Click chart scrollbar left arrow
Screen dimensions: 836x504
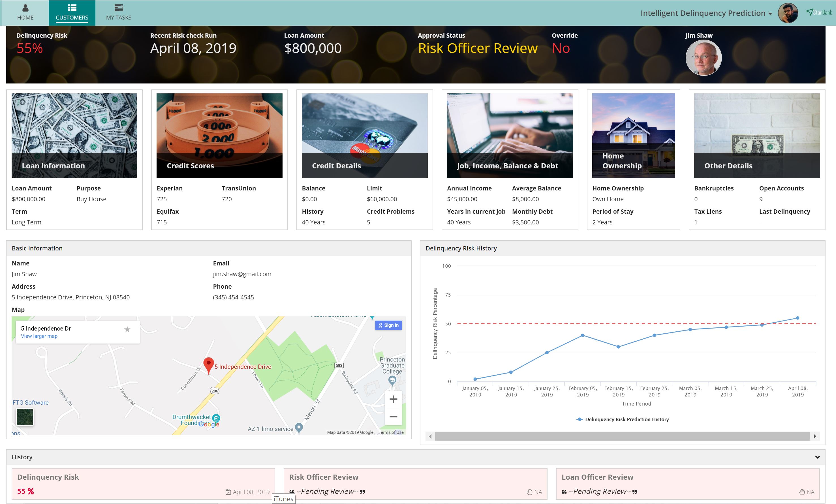[x=430, y=436]
